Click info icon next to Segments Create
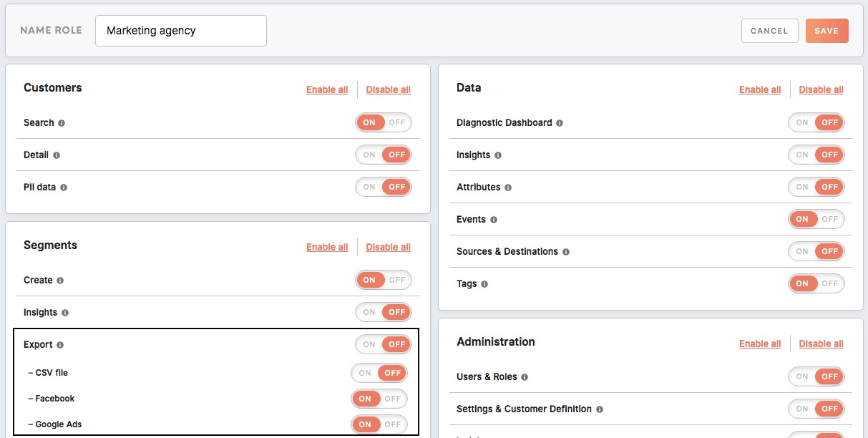 click(x=60, y=281)
